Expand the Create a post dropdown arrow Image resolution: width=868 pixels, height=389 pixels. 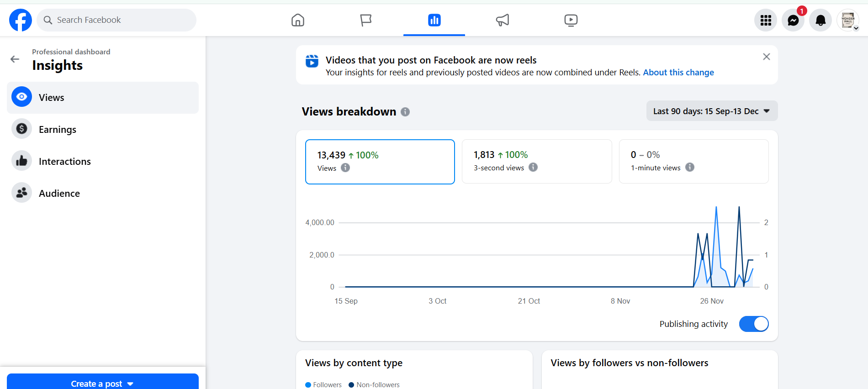pos(131,384)
